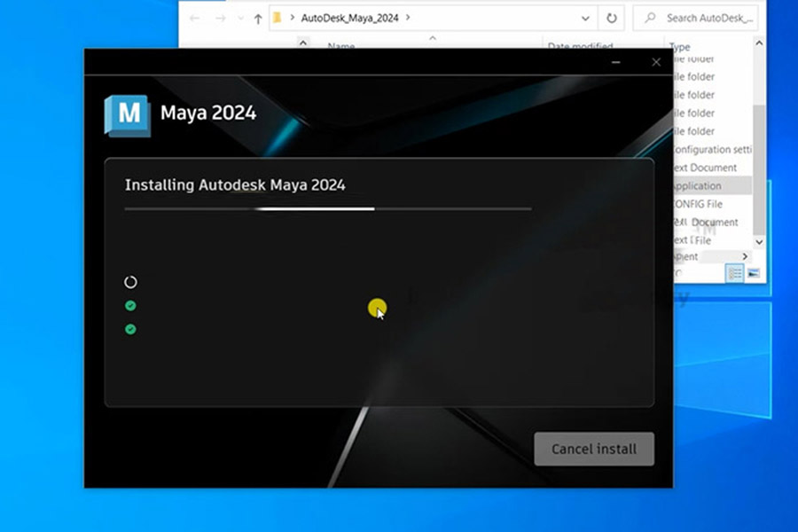This screenshot has width=798, height=532.
Task: Expand the chevron after AutoDesk_Maya_2024 breadcrumb
Action: coord(408,18)
